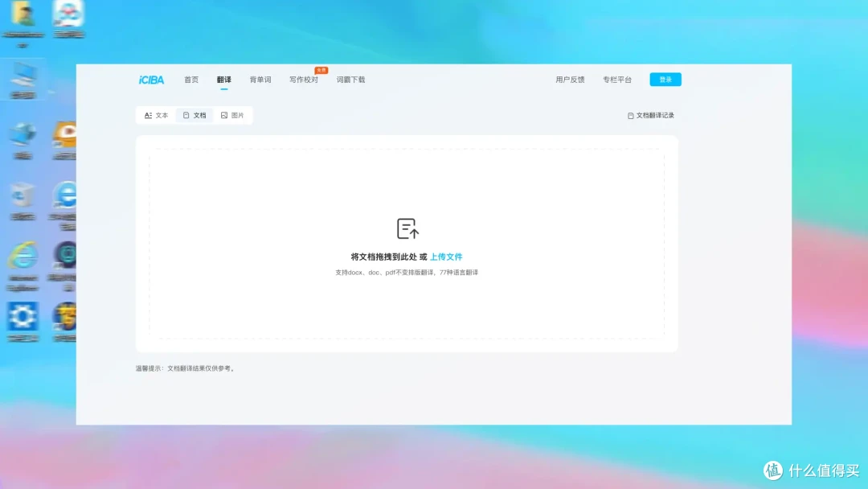Image resolution: width=868 pixels, height=489 pixels.
Task: Click the 将文档拖拽到此处 text
Action: point(383,257)
